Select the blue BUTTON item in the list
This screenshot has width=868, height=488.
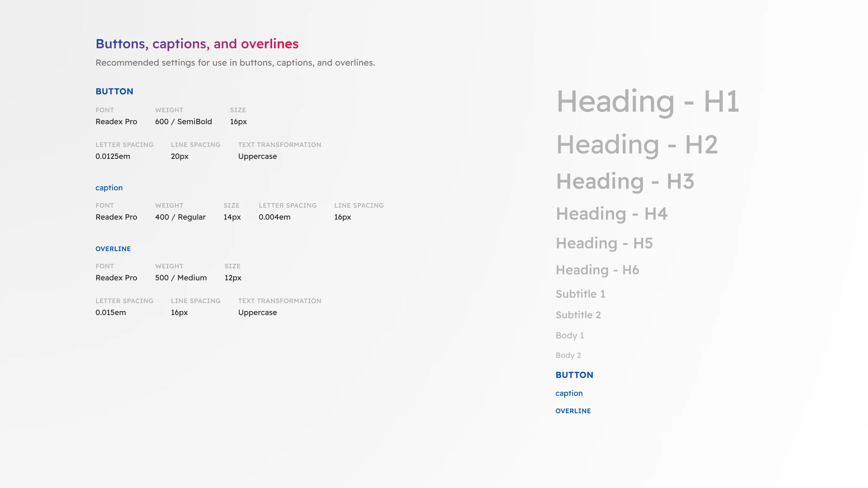[x=574, y=375]
